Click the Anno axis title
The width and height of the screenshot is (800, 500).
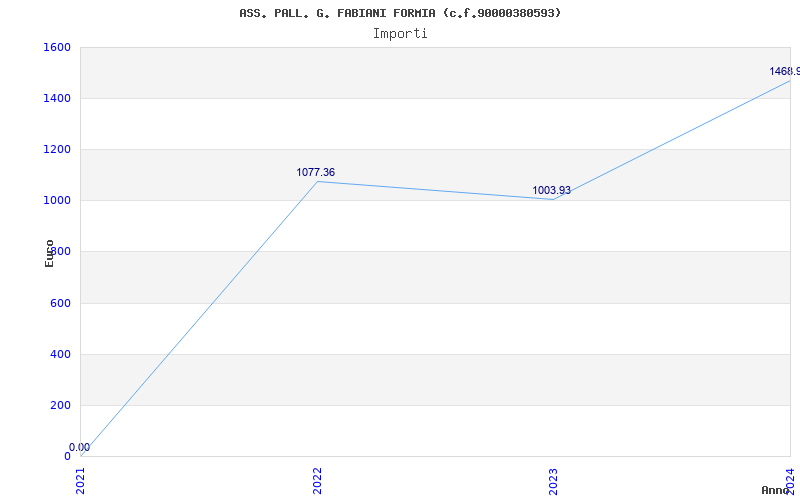pyautogui.click(x=776, y=490)
